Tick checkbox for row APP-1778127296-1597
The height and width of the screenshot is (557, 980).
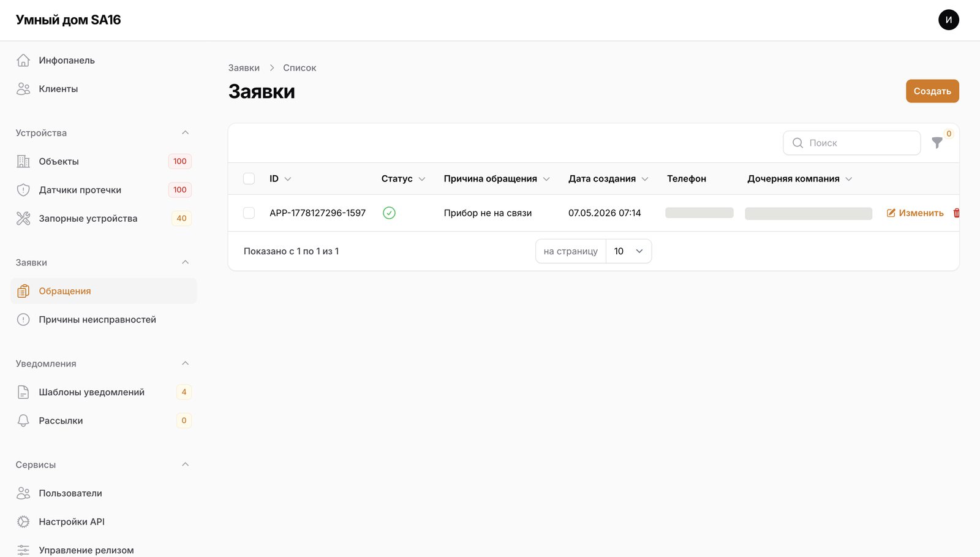coord(249,213)
